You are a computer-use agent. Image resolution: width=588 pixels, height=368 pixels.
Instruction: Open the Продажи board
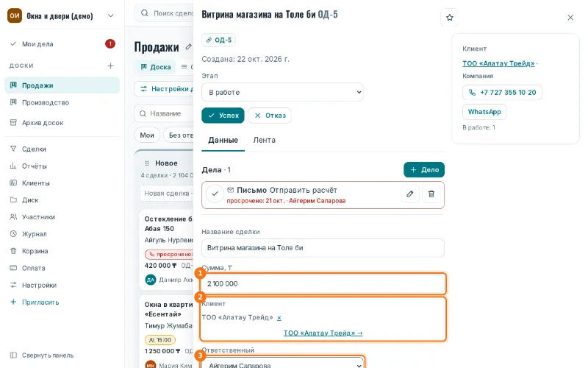(x=62, y=85)
